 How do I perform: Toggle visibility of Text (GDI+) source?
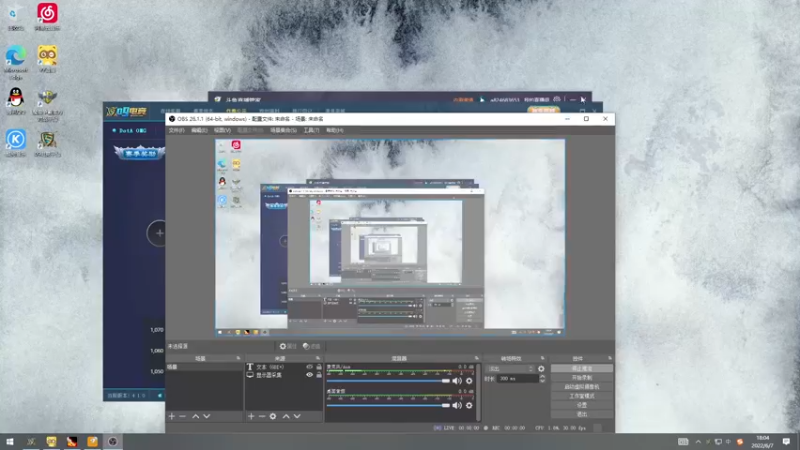pos(309,367)
